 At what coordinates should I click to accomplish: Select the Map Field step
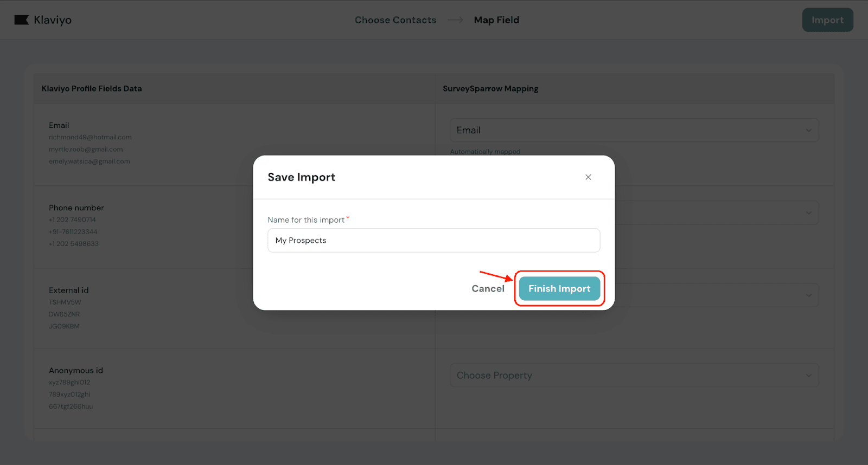pos(496,20)
